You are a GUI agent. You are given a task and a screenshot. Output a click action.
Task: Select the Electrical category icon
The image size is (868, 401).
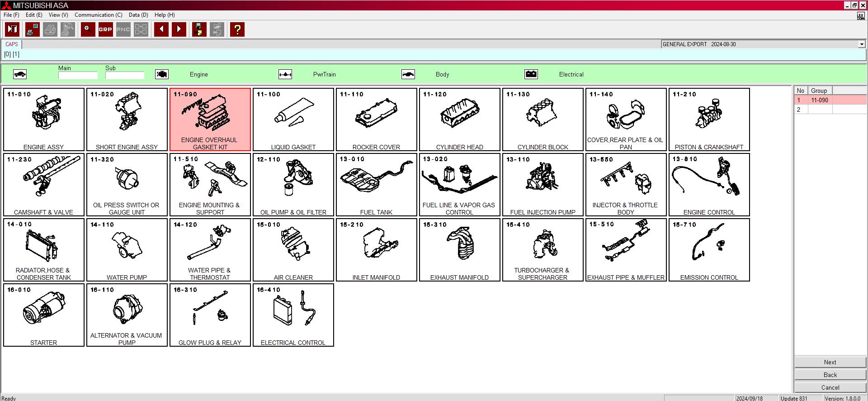[x=531, y=74]
